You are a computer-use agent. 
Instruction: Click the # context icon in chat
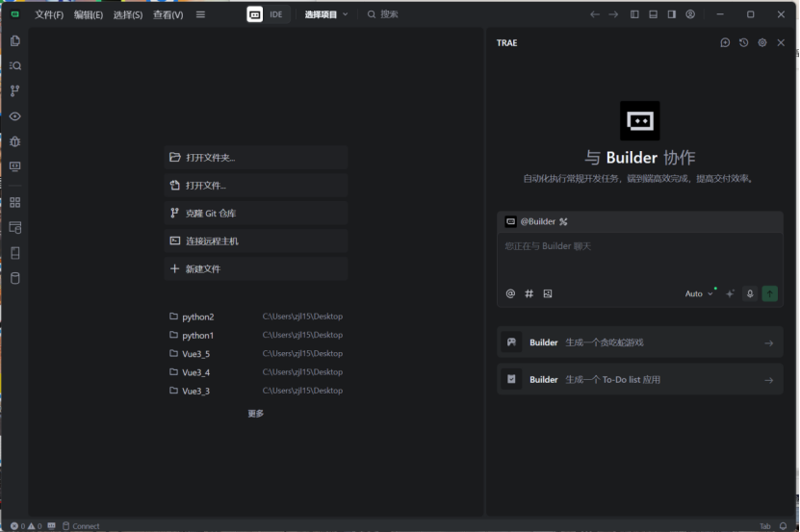pyautogui.click(x=529, y=293)
